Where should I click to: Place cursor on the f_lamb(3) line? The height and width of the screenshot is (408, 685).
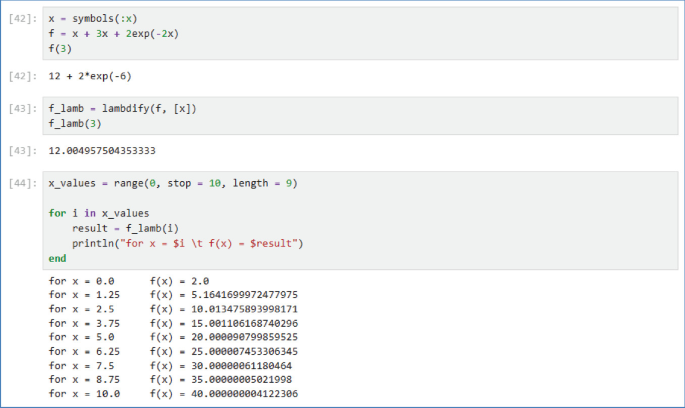coord(78,122)
